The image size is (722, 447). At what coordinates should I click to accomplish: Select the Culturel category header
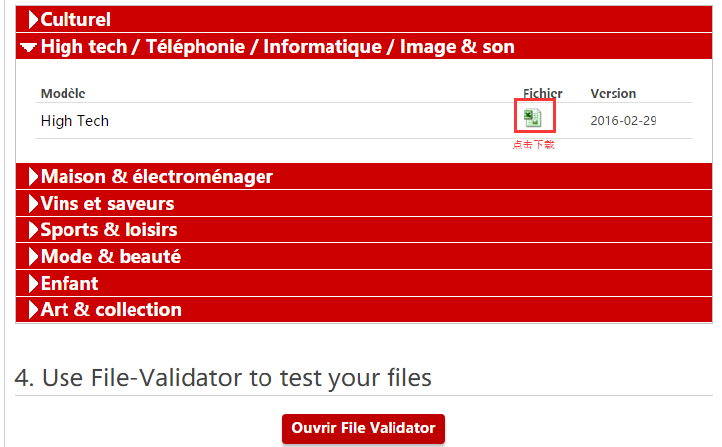click(x=364, y=19)
